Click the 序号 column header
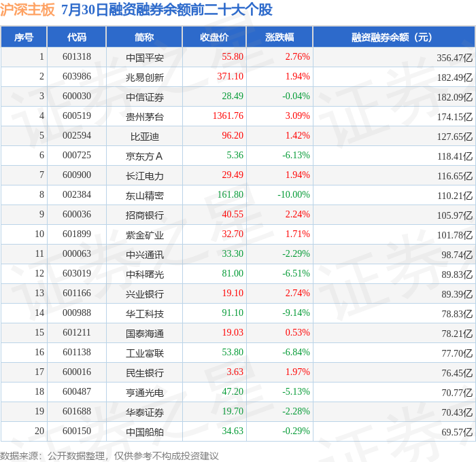 [x=24, y=37]
